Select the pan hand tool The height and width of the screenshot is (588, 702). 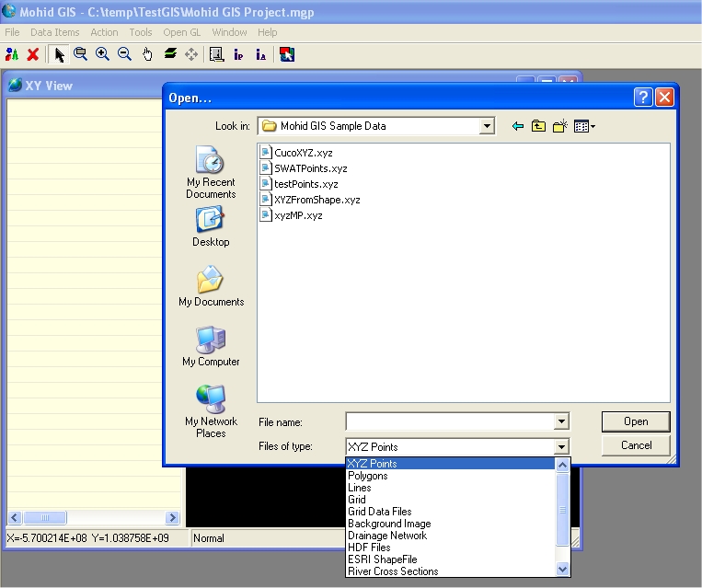click(x=147, y=54)
